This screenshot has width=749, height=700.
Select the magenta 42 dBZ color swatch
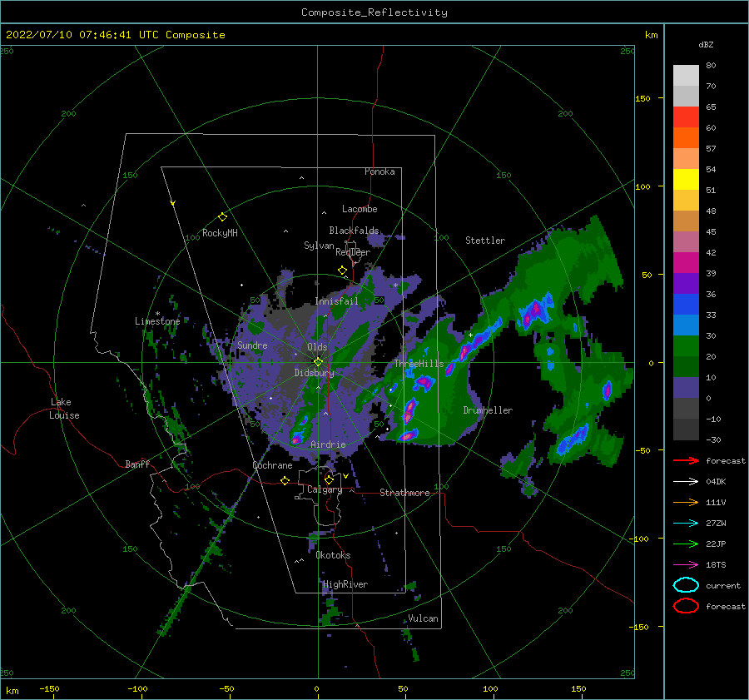pyautogui.click(x=686, y=262)
